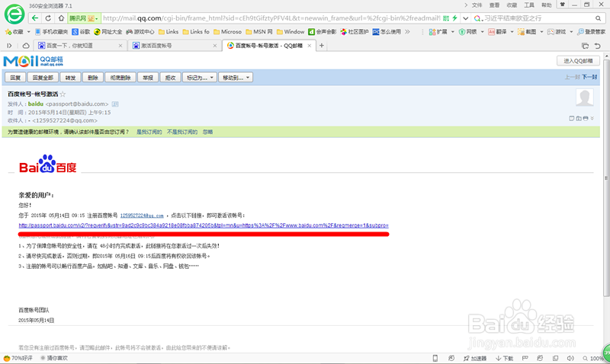Open the address bar history dropdown arrow

466,18
